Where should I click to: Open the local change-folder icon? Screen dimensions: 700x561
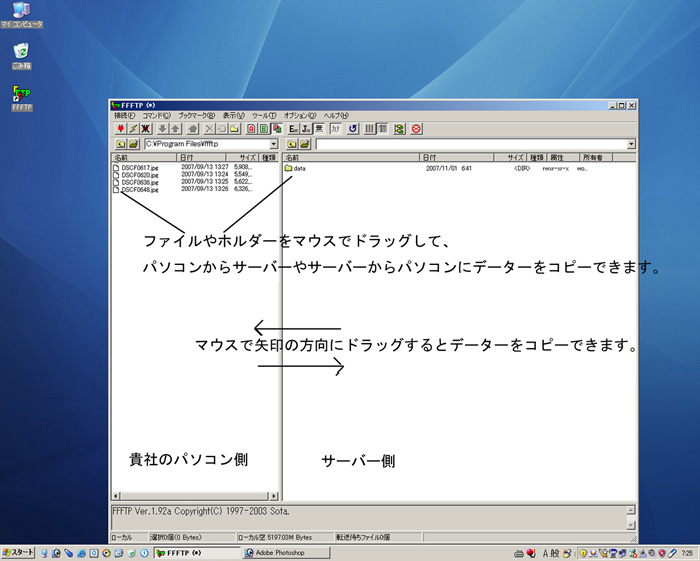click(x=133, y=144)
